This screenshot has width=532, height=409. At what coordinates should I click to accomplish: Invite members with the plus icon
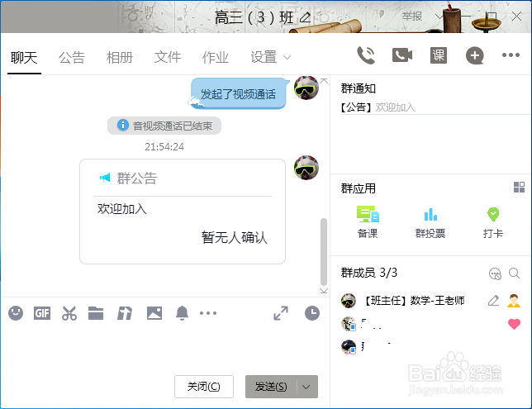474,55
